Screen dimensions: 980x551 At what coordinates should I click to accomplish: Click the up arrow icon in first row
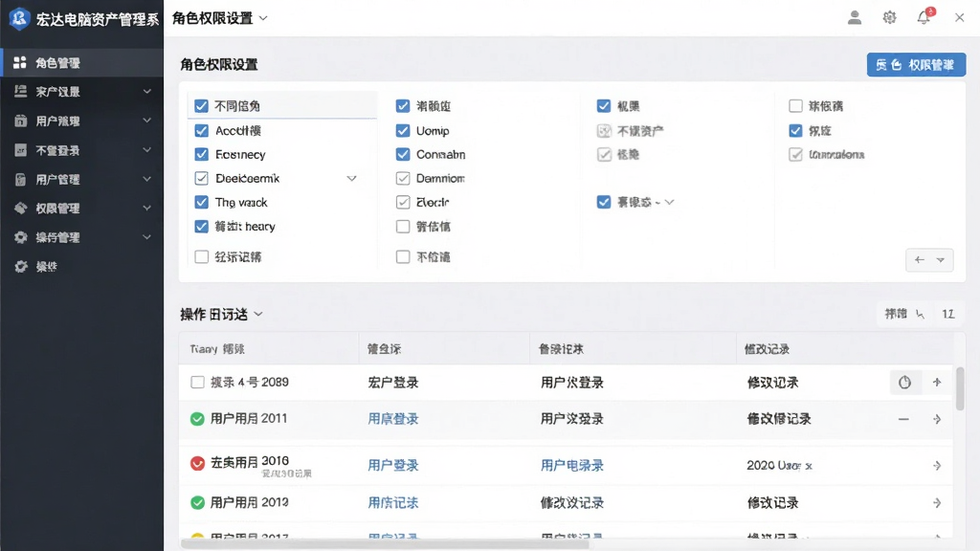pos(937,382)
